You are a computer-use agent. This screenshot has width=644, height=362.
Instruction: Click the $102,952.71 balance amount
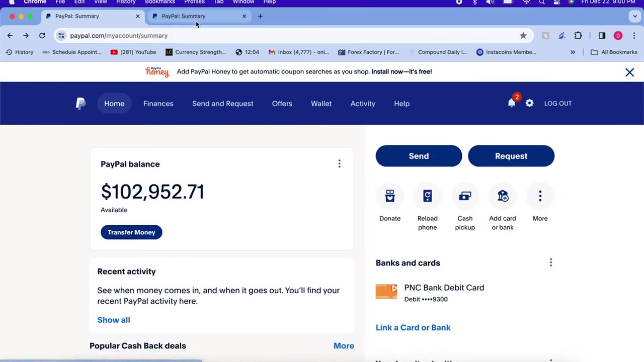pyautogui.click(x=152, y=192)
